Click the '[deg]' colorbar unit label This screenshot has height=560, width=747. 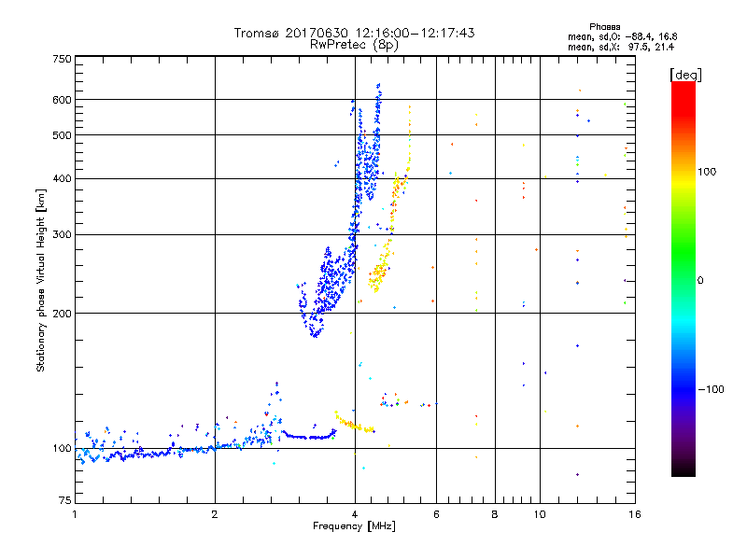(685, 75)
